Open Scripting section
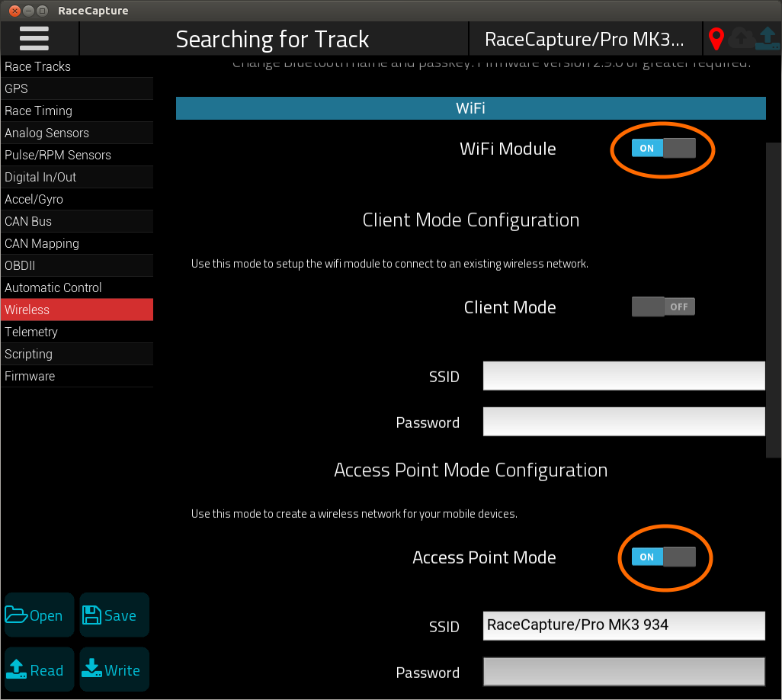This screenshot has width=782, height=700. click(77, 355)
